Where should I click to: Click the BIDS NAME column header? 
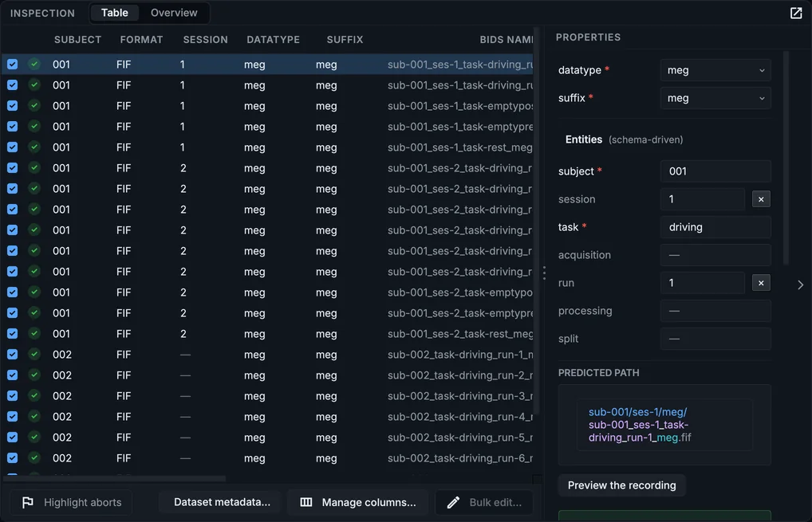coord(506,40)
